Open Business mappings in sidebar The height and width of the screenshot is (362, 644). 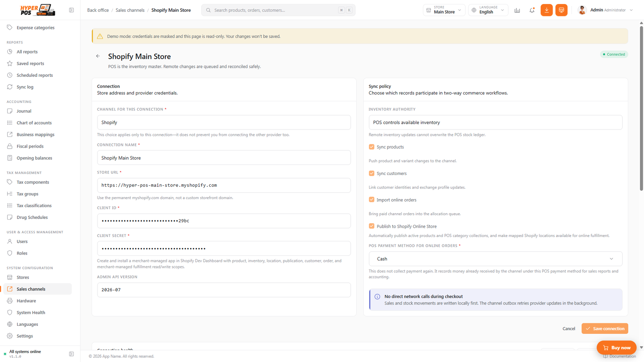tap(37, 135)
